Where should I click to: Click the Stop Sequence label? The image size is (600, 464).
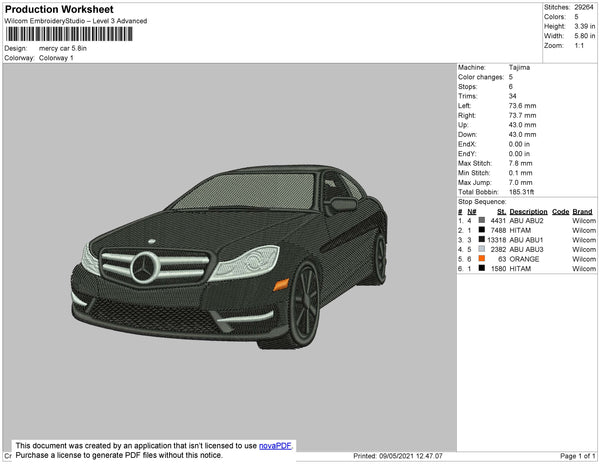[x=482, y=202]
